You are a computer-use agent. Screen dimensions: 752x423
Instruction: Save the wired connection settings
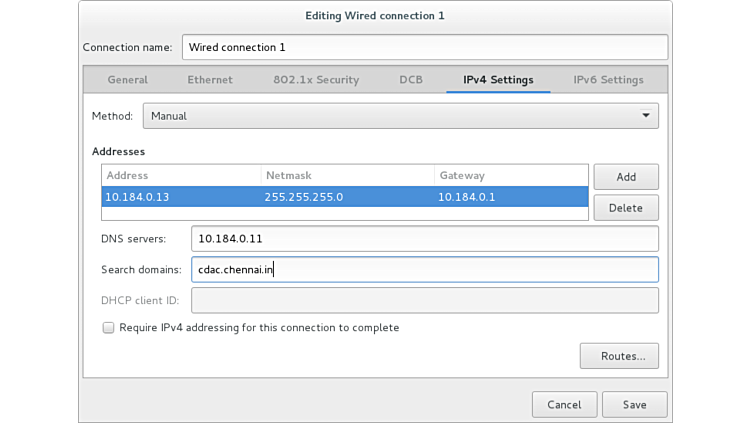(634, 405)
